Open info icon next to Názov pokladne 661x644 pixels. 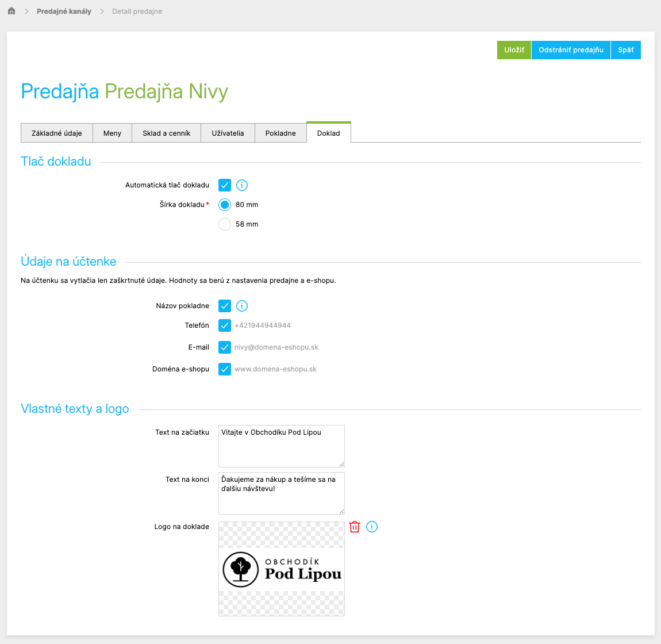click(x=241, y=306)
